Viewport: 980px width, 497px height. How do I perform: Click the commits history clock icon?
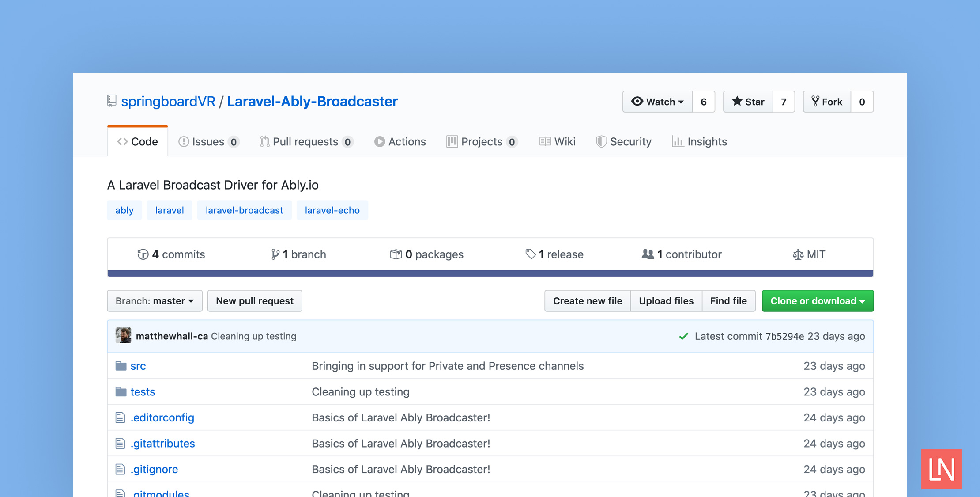pos(143,254)
